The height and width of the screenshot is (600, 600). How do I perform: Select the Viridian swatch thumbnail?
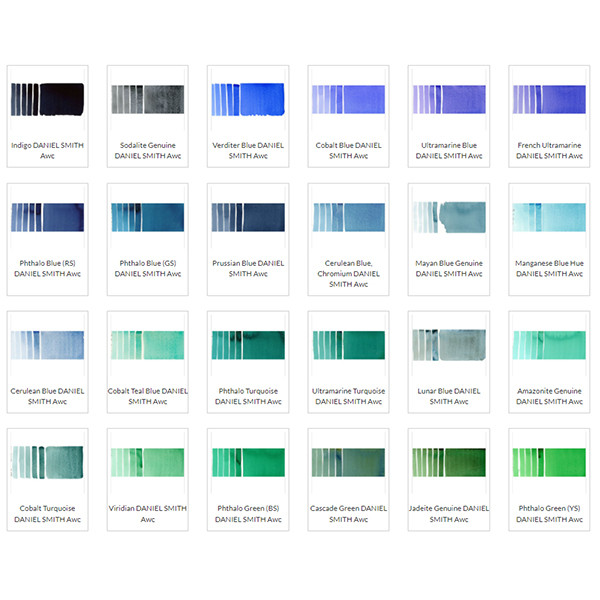pos(147,462)
